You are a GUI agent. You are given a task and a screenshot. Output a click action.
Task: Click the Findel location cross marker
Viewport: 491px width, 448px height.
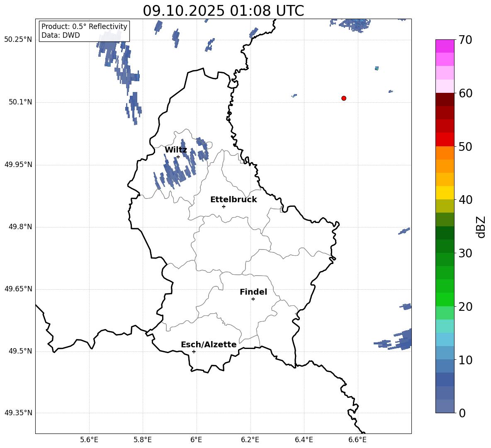click(253, 299)
